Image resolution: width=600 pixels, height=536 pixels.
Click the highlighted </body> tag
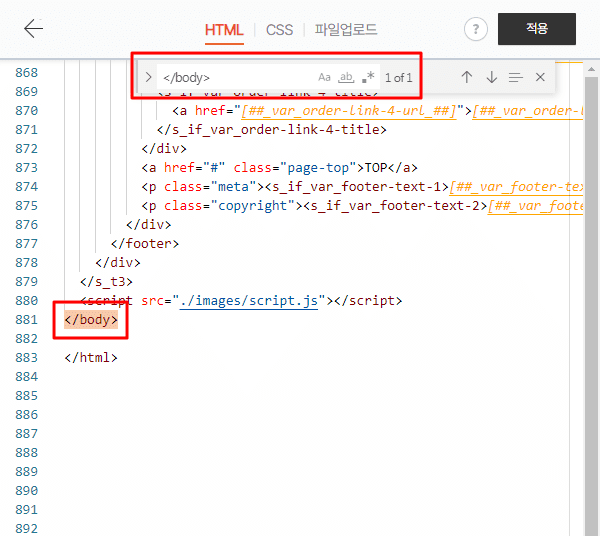tap(91, 319)
